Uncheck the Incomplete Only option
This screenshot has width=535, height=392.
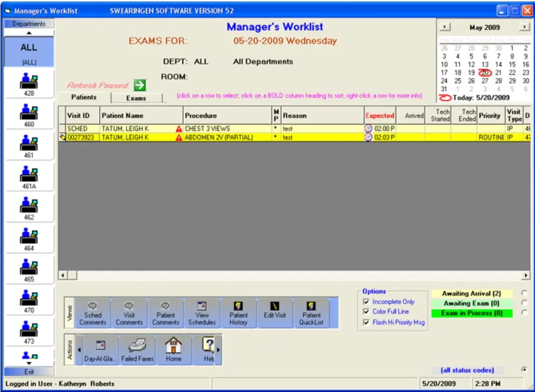tap(366, 301)
